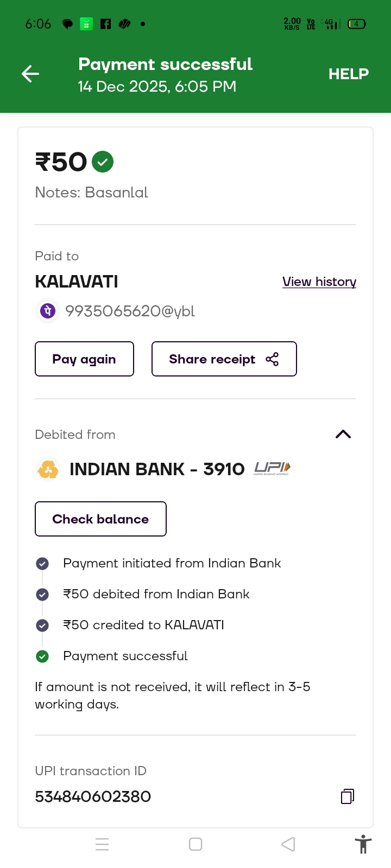
Task: Tap the green Payment successful step checkmark
Action: (x=42, y=656)
